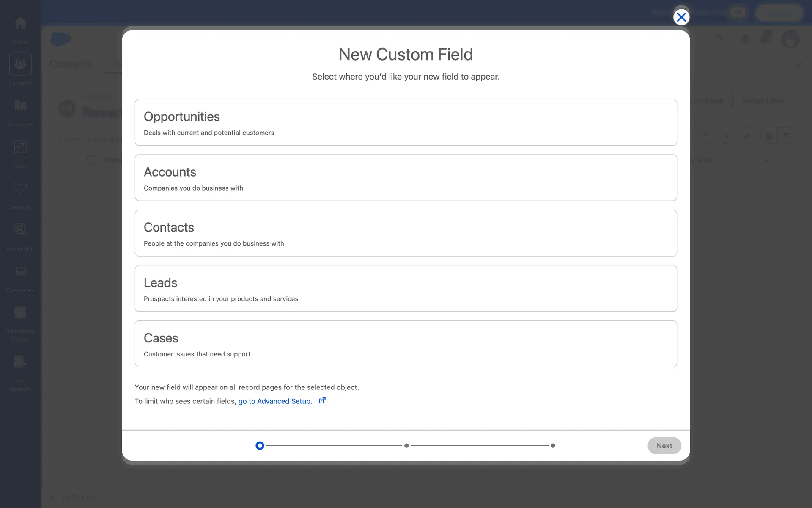Viewport: 812px width, 508px height.
Task: Choose the Accounts object card
Action: [x=406, y=178]
